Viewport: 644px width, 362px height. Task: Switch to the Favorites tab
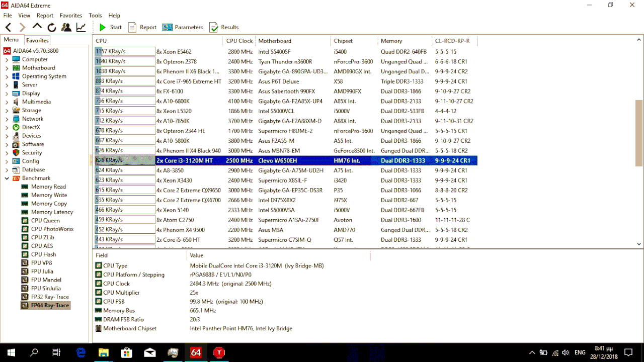click(37, 40)
